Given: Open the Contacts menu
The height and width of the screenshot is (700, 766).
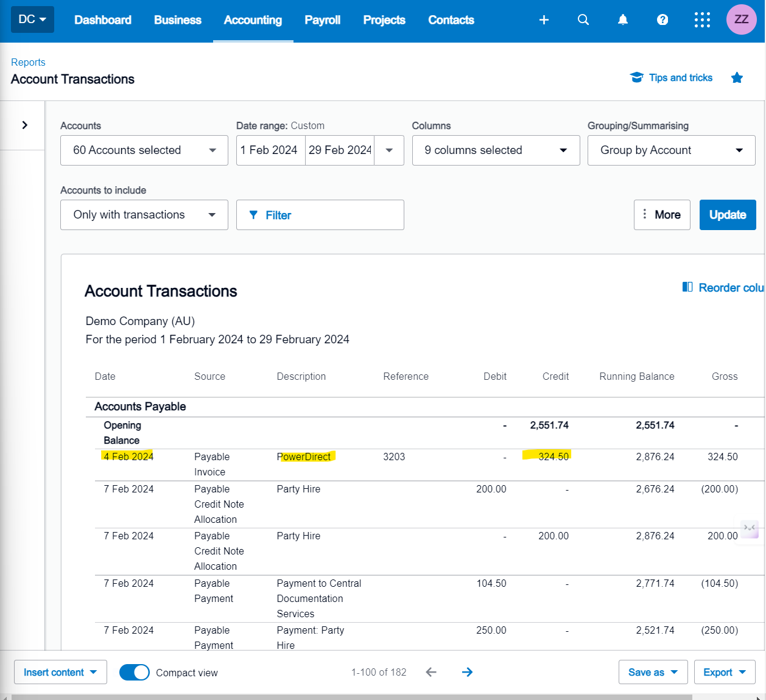Looking at the screenshot, I should coord(451,20).
